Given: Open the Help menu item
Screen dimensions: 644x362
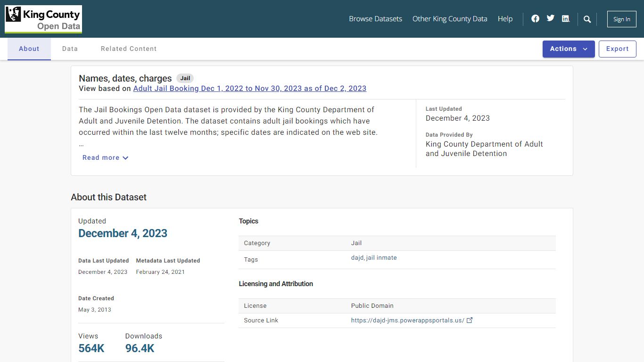Looking at the screenshot, I should pos(505,19).
